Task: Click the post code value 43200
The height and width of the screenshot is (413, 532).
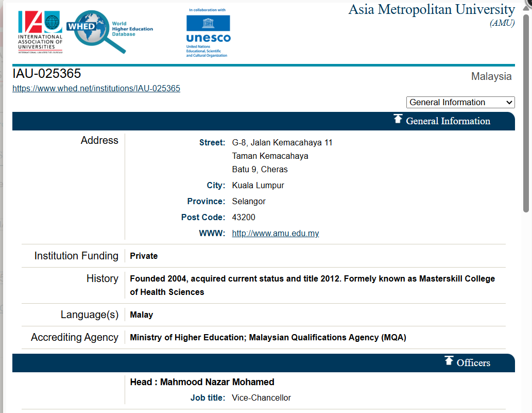Action: 244,218
